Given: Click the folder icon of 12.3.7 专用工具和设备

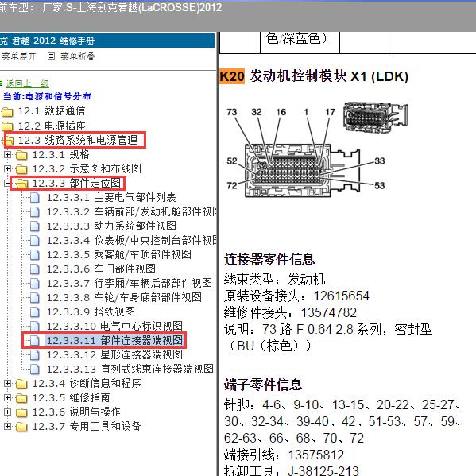Looking at the screenshot, I should 21,427.
